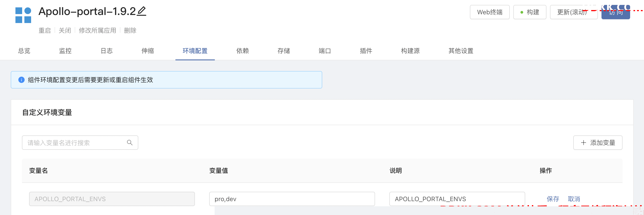
Task: Focus the variable name search field
Action: pos(80,143)
